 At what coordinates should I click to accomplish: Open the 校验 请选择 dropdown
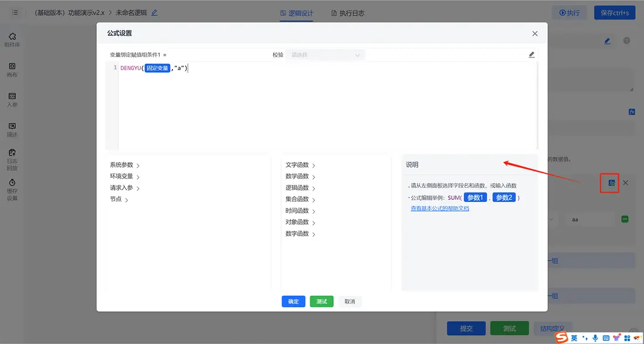click(x=326, y=55)
